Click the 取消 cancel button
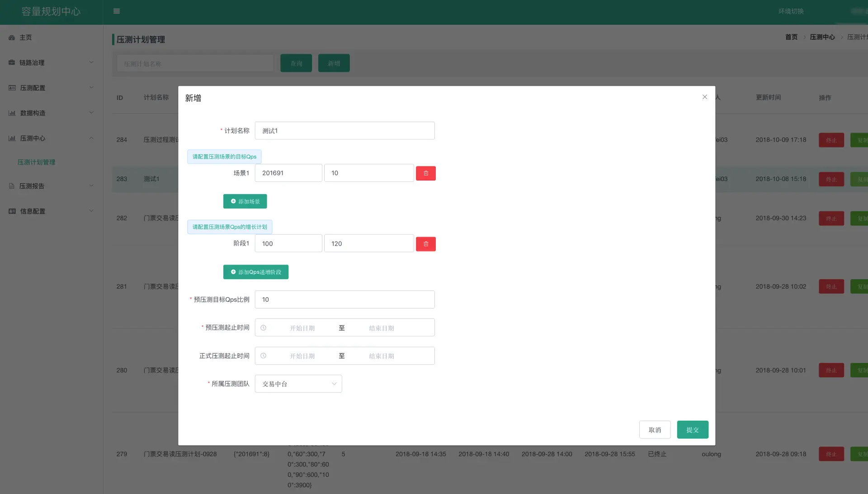This screenshot has height=494, width=868. (655, 430)
